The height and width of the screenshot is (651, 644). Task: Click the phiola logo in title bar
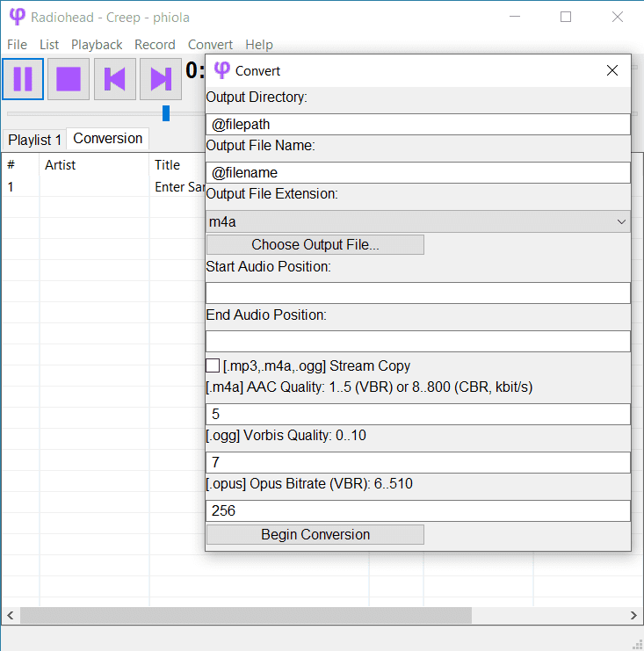tap(17, 17)
